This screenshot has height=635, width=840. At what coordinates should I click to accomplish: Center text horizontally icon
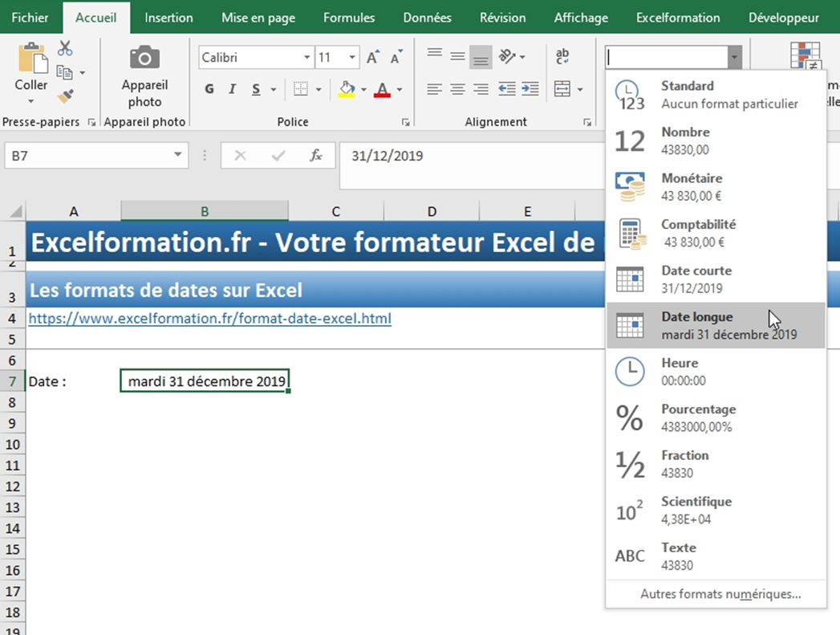click(x=457, y=89)
